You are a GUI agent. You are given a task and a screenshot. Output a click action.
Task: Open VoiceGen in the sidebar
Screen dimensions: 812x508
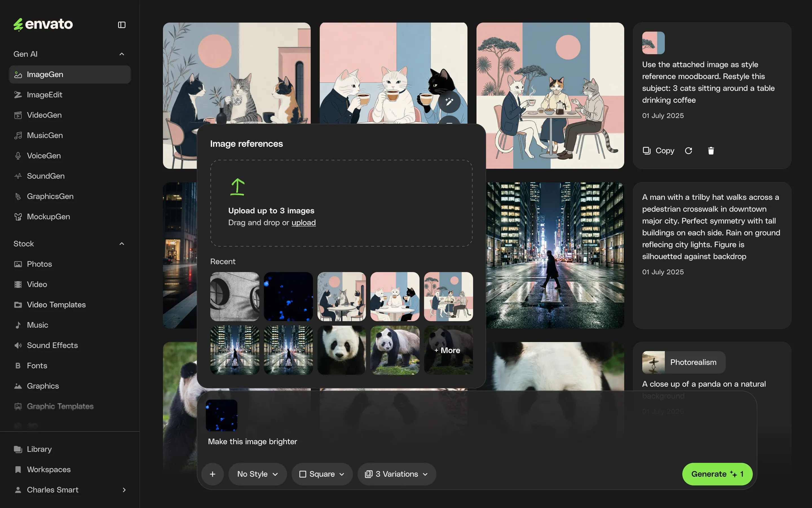pyautogui.click(x=70, y=156)
